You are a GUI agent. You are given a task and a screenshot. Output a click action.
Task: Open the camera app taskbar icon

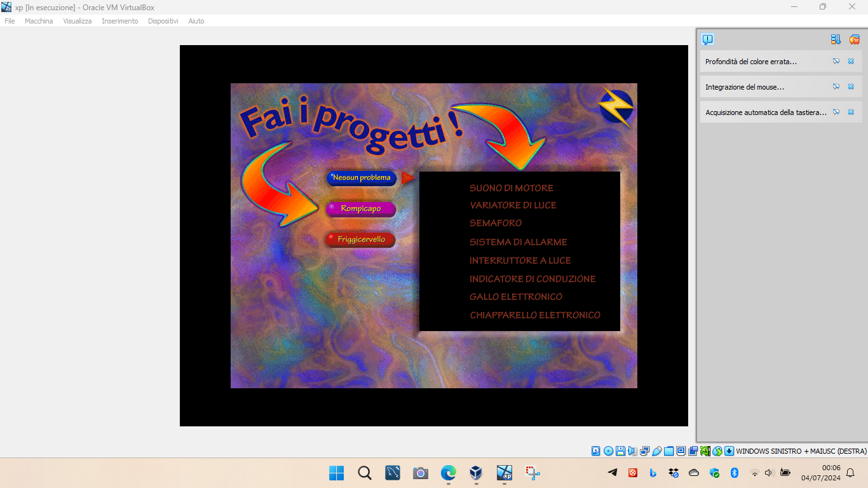(x=420, y=473)
